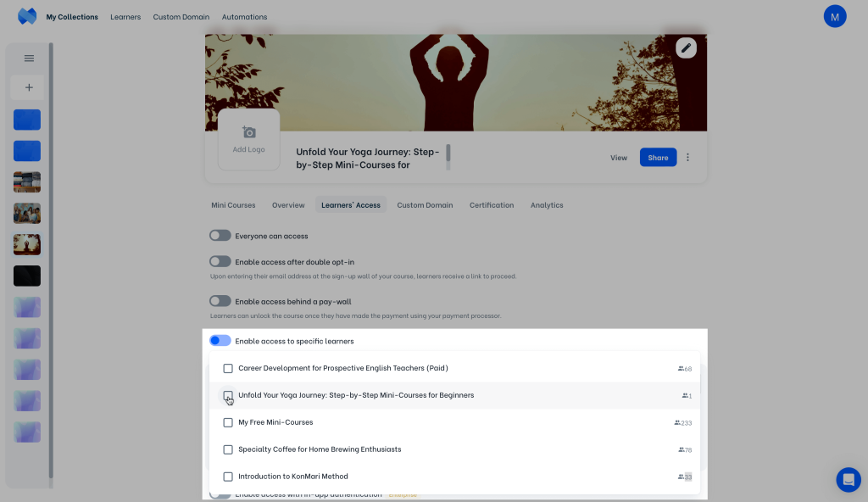Click the app logo in top-left corner
Screen dimensions: 868x502
click(x=27, y=16)
